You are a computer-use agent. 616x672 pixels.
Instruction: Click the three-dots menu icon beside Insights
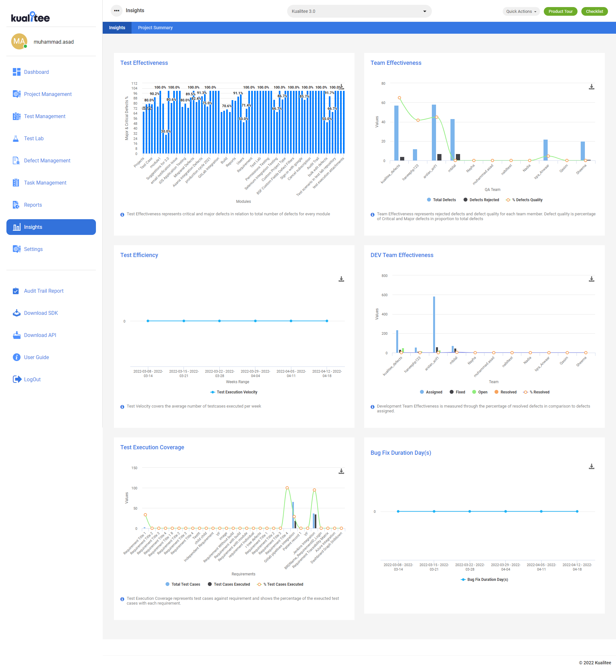pyautogui.click(x=116, y=11)
